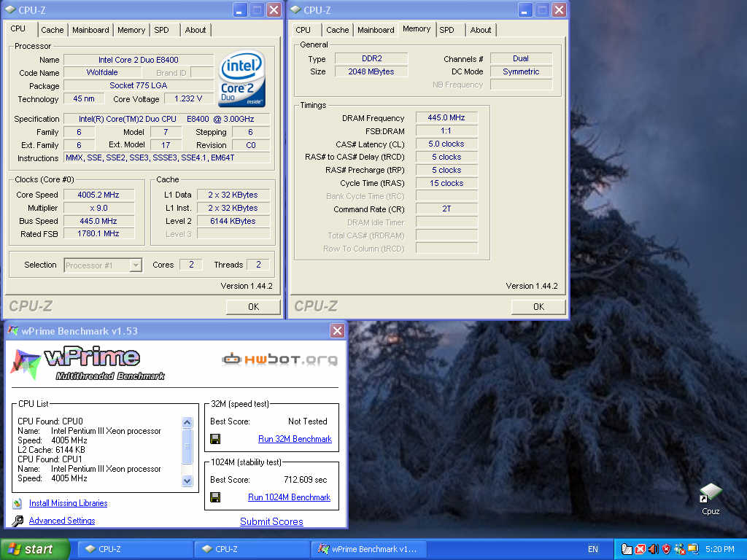747x560 pixels.
Task: Click the memory Size value 2048 MBytes
Action: coord(371,72)
